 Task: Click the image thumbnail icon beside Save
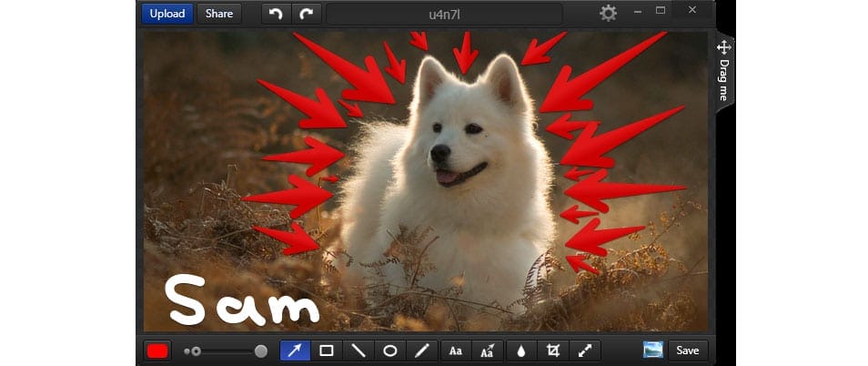(x=652, y=351)
